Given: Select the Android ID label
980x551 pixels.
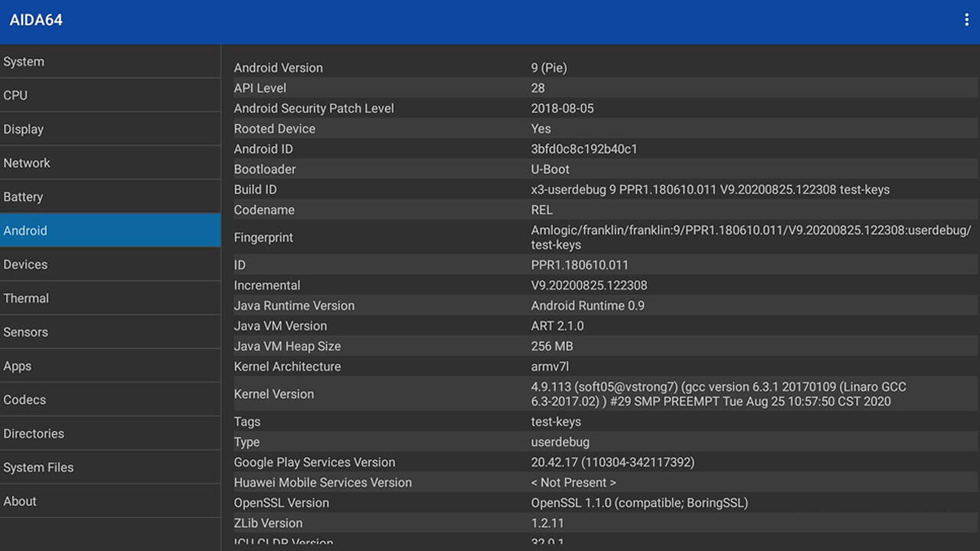Looking at the screenshot, I should [263, 148].
